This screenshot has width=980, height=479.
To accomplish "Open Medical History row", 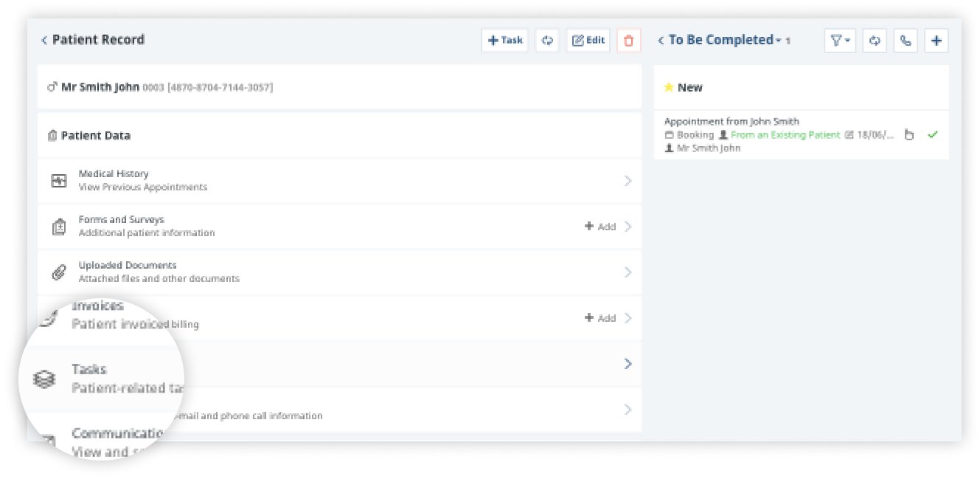I will pyautogui.click(x=339, y=181).
